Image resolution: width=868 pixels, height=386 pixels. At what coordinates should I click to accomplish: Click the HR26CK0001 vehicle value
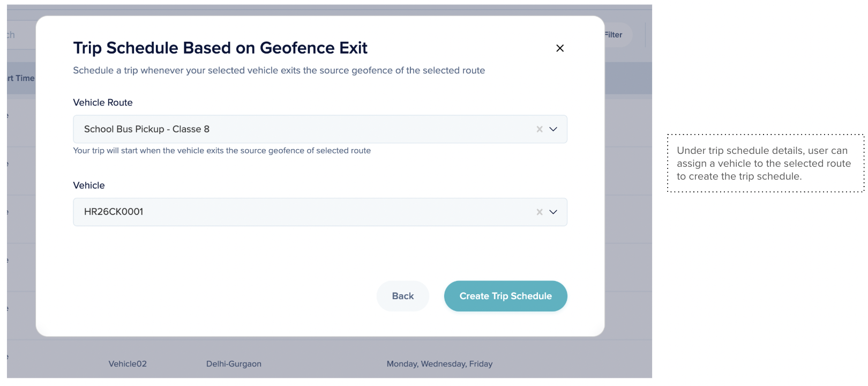(x=114, y=212)
